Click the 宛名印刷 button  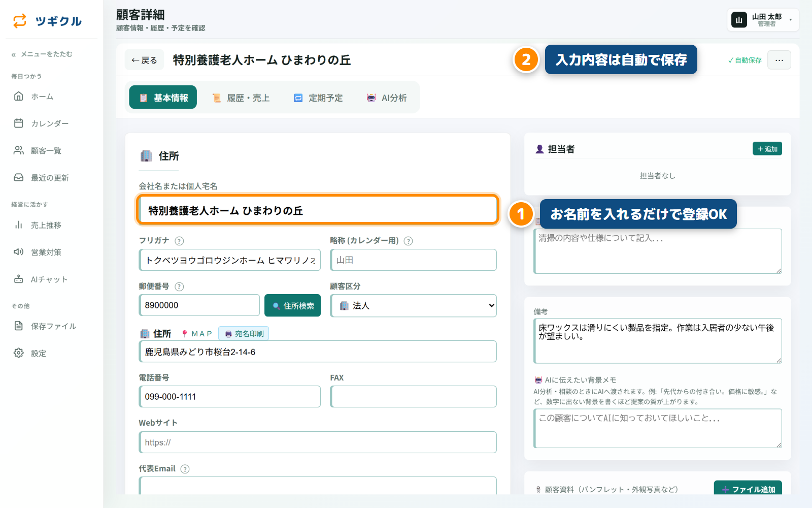(x=244, y=333)
